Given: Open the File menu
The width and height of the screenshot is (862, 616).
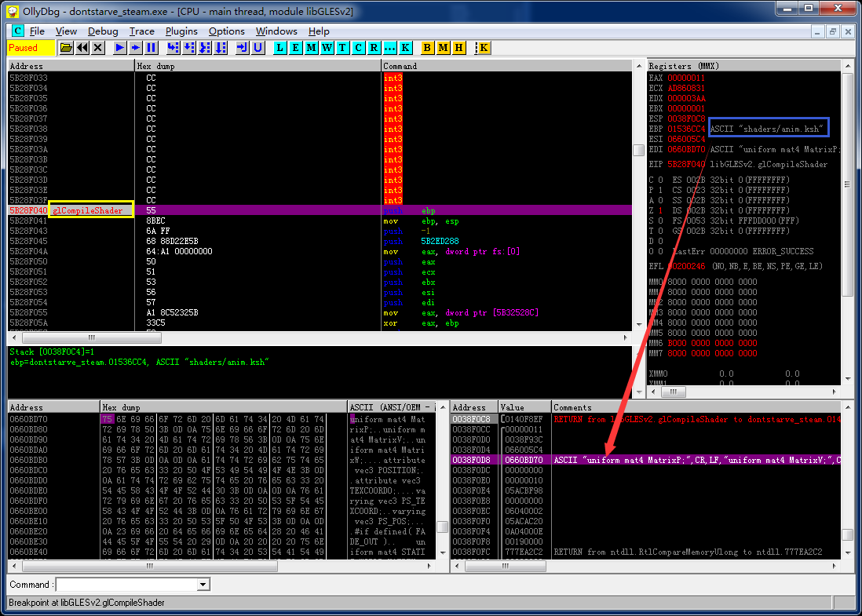Looking at the screenshot, I should (x=37, y=31).
